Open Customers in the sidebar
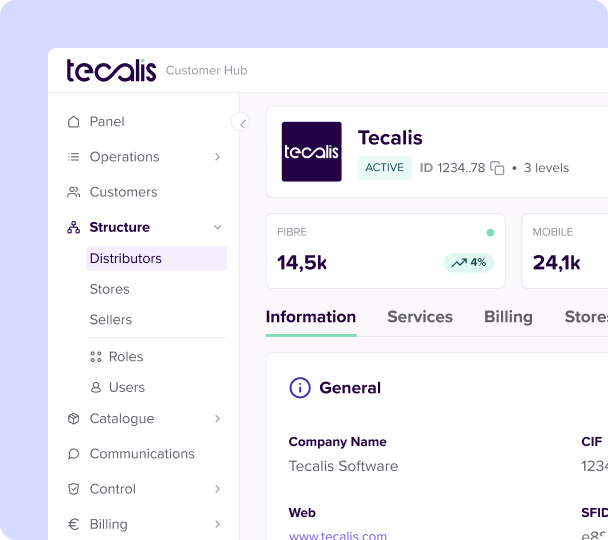 [x=123, y=192]
